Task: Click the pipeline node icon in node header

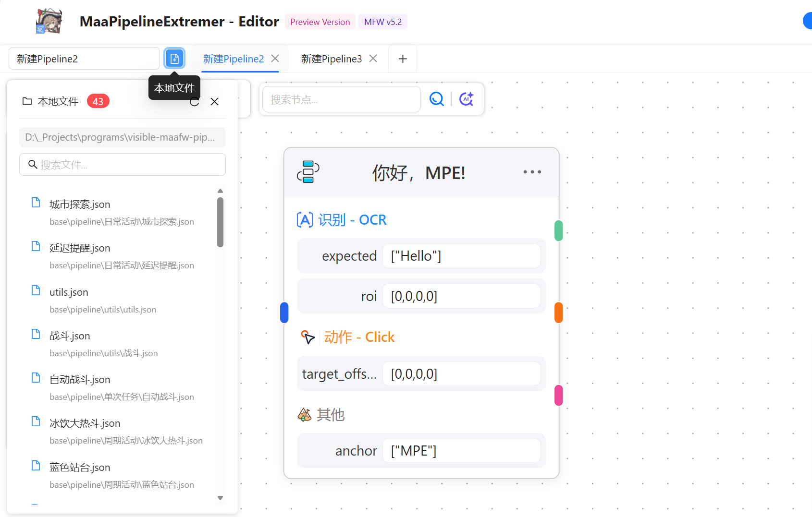Action: [308, 172]
